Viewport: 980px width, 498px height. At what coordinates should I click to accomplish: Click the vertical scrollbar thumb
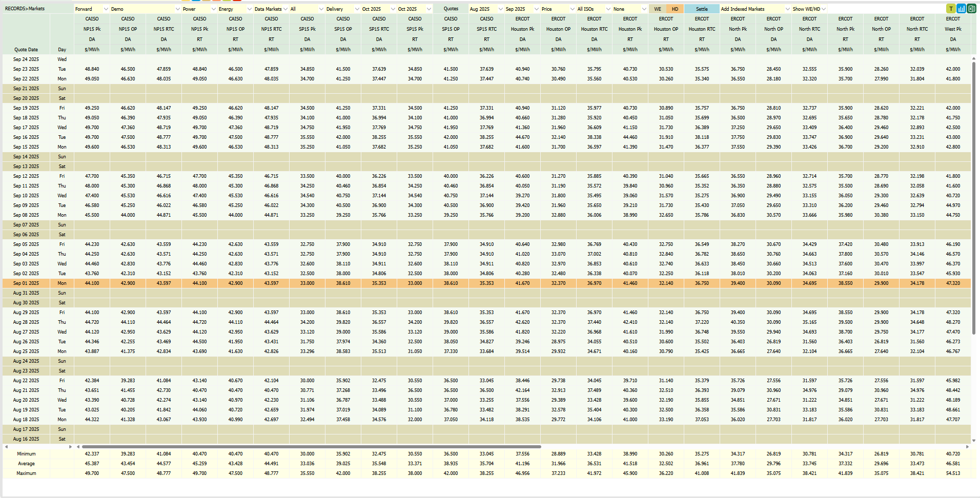(973, 198)
